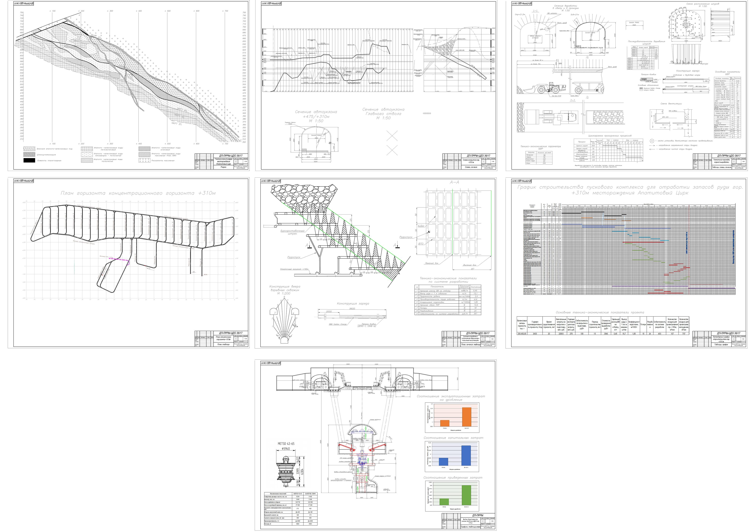The width and height of the screenshot is (756, 532).
Task: Select 'Основные технико-экономические показатели проекта' heading
Action: [600, 312]
